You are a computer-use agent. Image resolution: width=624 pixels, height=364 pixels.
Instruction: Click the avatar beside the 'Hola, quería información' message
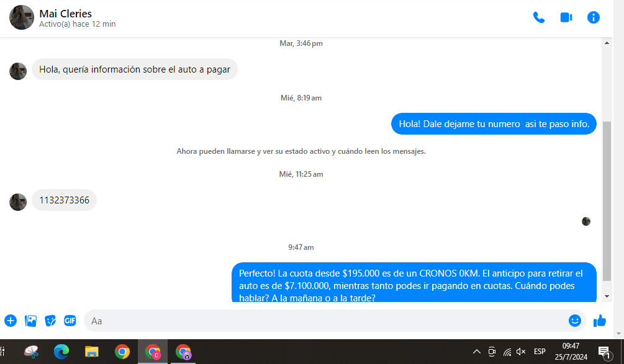coord(18,71)
